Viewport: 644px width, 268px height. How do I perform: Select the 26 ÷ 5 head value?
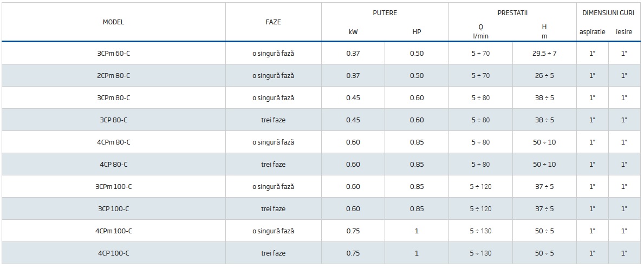(544, 76)
